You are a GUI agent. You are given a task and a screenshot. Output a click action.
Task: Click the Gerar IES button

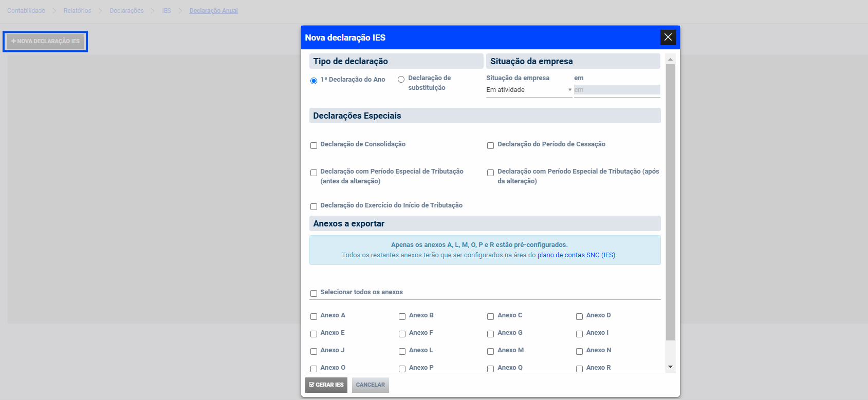[x=326, y=385]
